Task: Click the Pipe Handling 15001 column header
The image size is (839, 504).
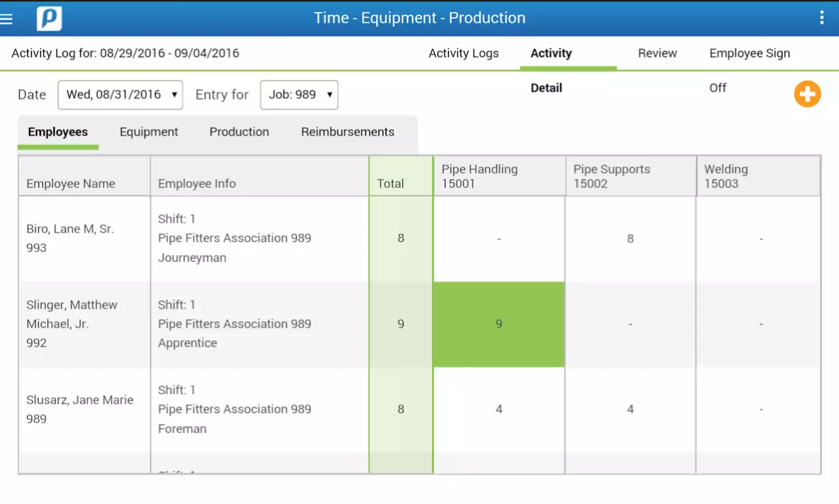Action: pos(499,176)
